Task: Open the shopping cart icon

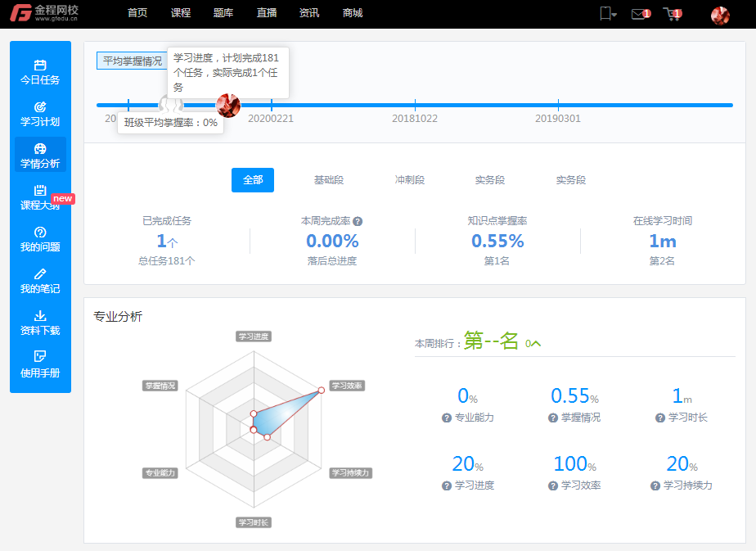Action: 672,14
